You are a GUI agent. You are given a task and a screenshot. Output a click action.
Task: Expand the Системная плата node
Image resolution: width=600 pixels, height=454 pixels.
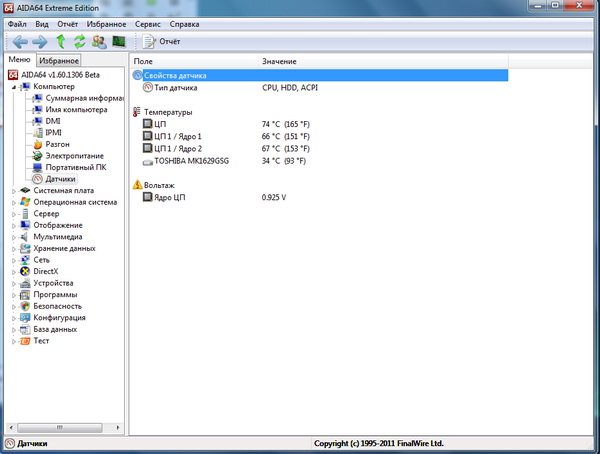click(x=14, y=191)
